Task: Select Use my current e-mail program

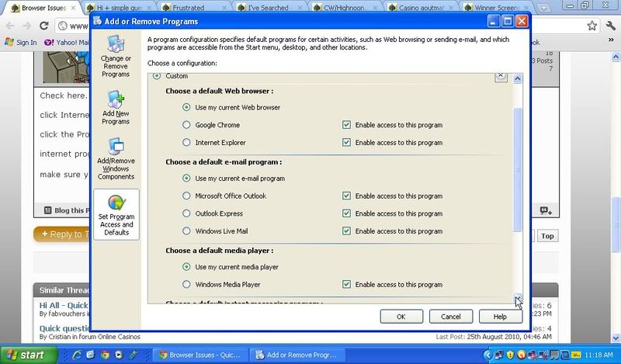Action: click(x=186, y=179)
